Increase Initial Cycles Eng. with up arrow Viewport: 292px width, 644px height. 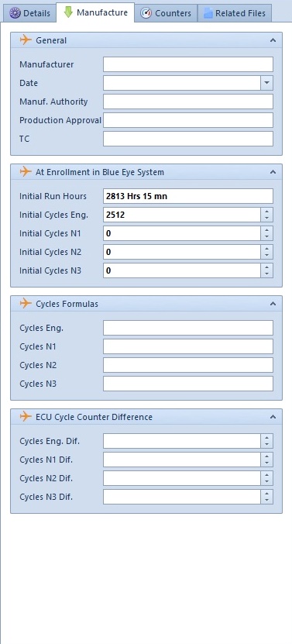point(267,211)
